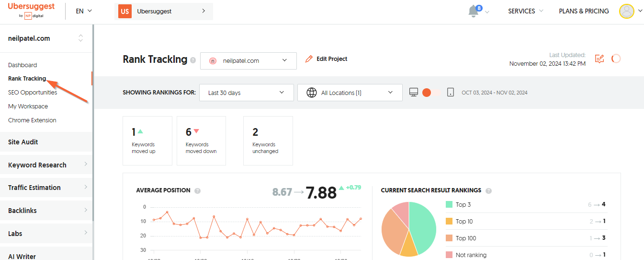644x260 pixels.
Task: Click the Average Position help icon
Action: [198, 191]
